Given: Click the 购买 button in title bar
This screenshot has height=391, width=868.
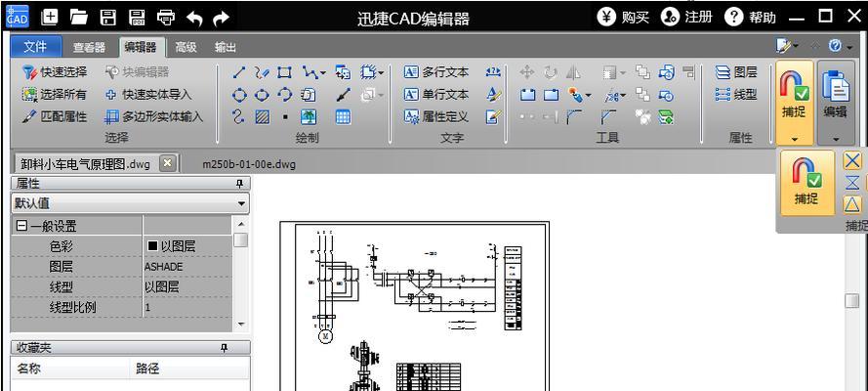Looking at the screenshot, I should [623, 18].
